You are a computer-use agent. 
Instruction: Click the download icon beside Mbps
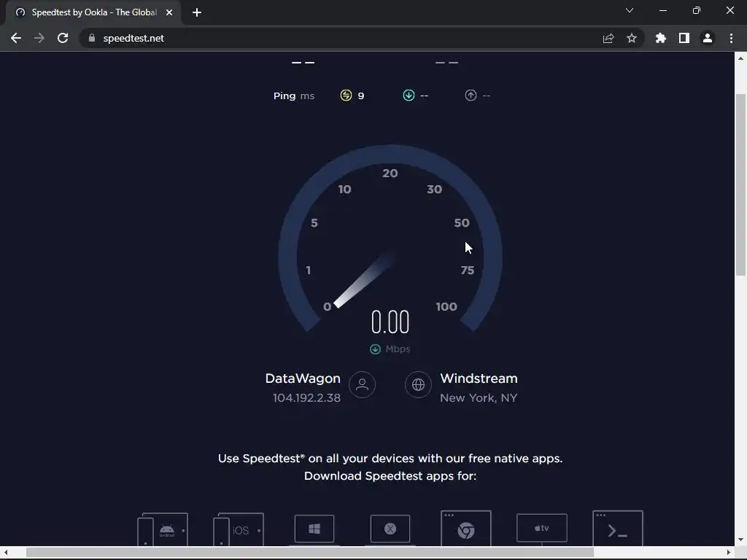tap(375, 349)
